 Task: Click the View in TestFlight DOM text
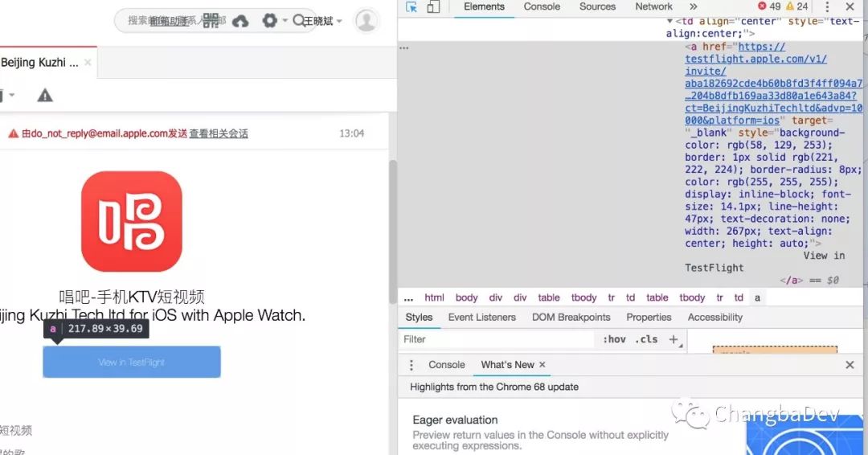pyautogui.click(x=764, y=262)
